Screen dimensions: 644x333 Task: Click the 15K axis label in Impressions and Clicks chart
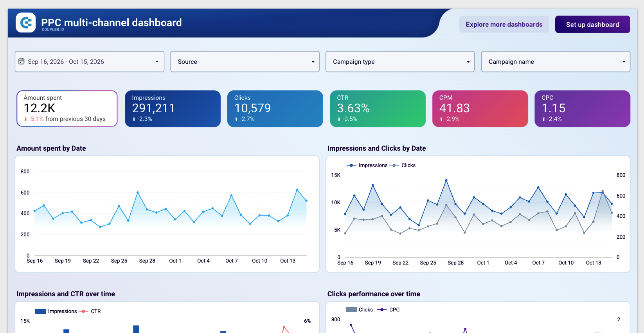(x=336, y=175)
